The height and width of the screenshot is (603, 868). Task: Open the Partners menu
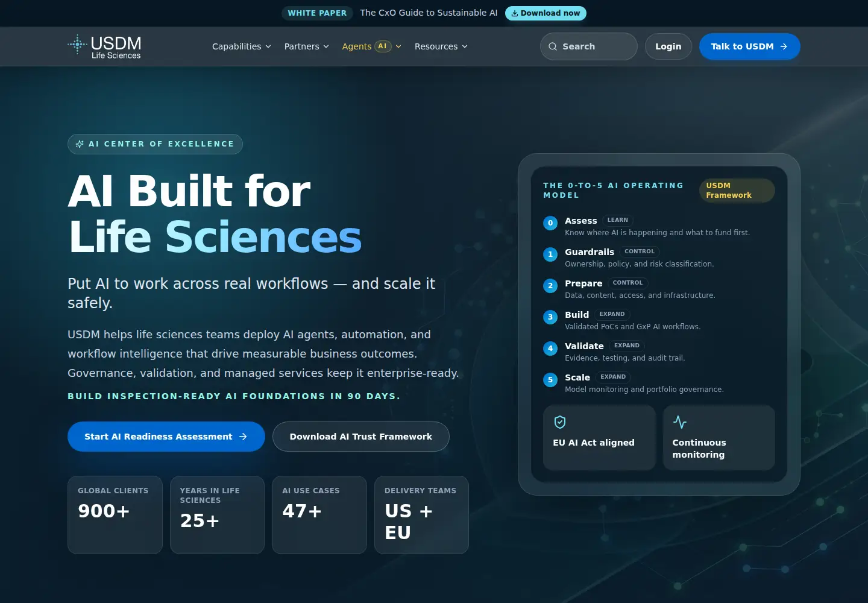(x=307, y=46)
